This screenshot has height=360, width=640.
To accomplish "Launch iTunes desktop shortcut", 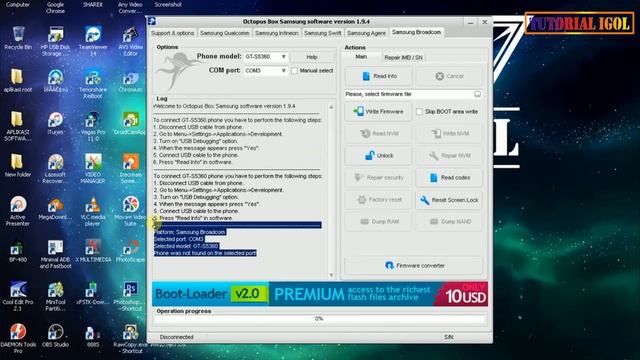I will [56, 123].
